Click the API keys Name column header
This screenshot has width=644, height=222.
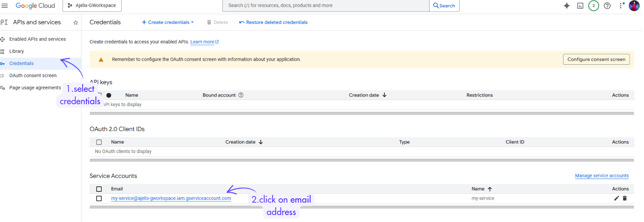pos(132,95)
